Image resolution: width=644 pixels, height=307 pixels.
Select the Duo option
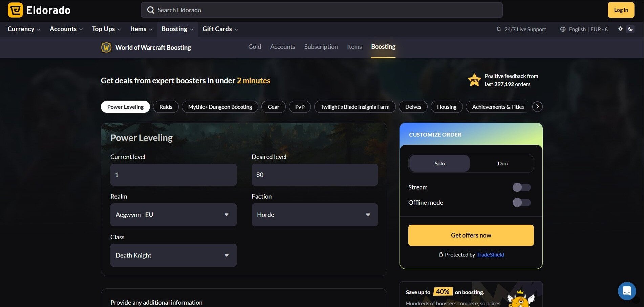point(502,163)
